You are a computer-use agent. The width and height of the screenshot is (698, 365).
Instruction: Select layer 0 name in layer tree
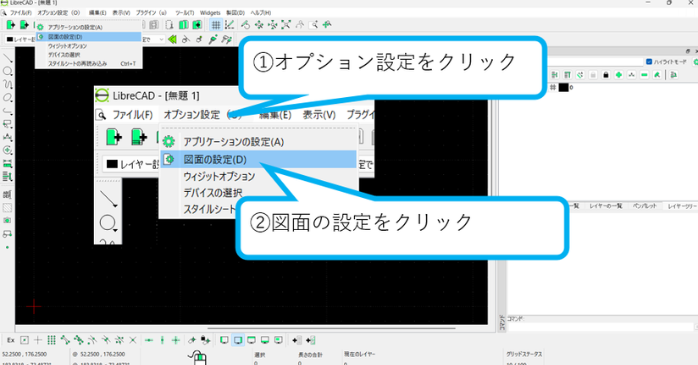571,87
